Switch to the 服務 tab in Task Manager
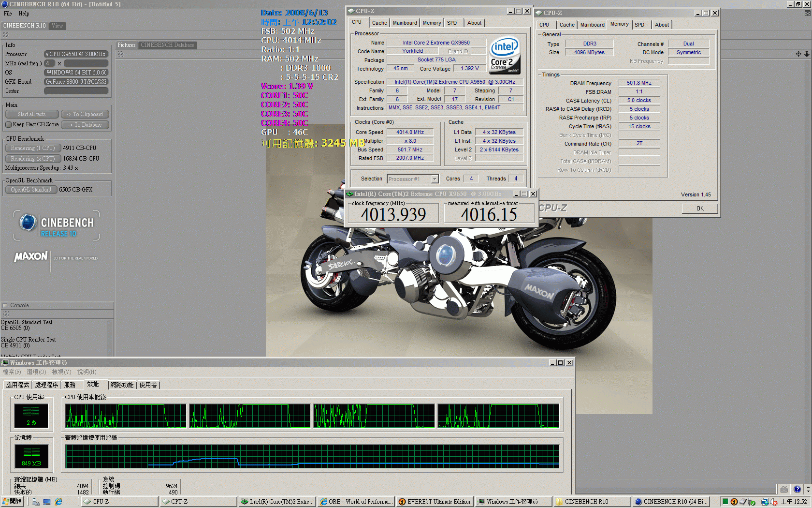Screen dimensions: 812x508 (x=70, y=385)
